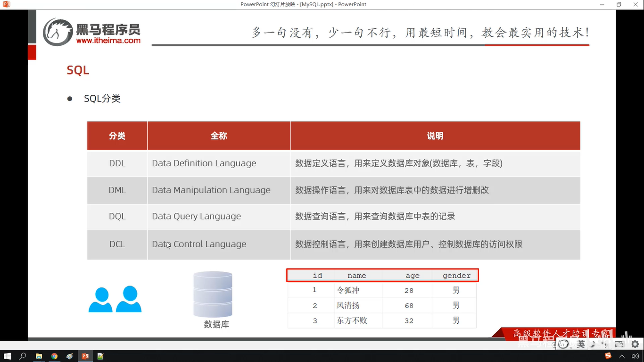Click the 说明 column header

click(x=435, y=136)
